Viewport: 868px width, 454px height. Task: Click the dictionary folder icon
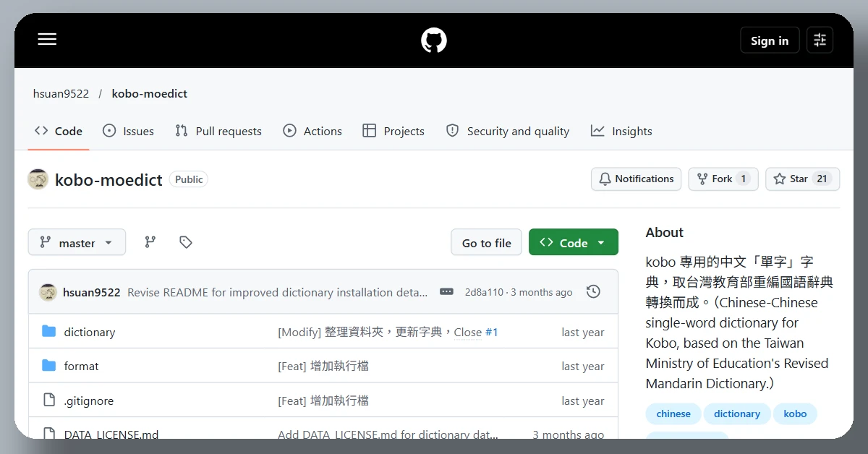(48, 331)
